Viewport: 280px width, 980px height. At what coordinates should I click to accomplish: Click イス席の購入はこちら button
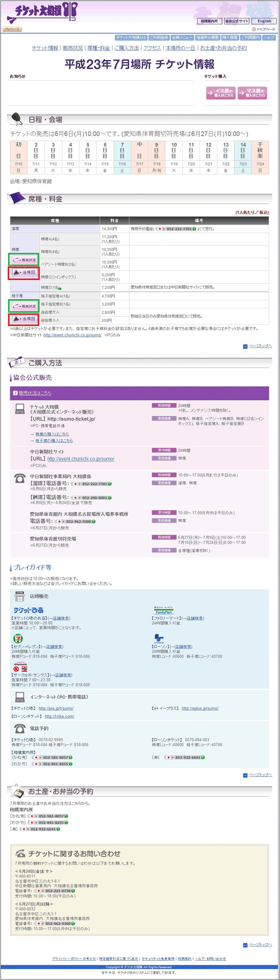pyautogui.click(x=221, y=93)
